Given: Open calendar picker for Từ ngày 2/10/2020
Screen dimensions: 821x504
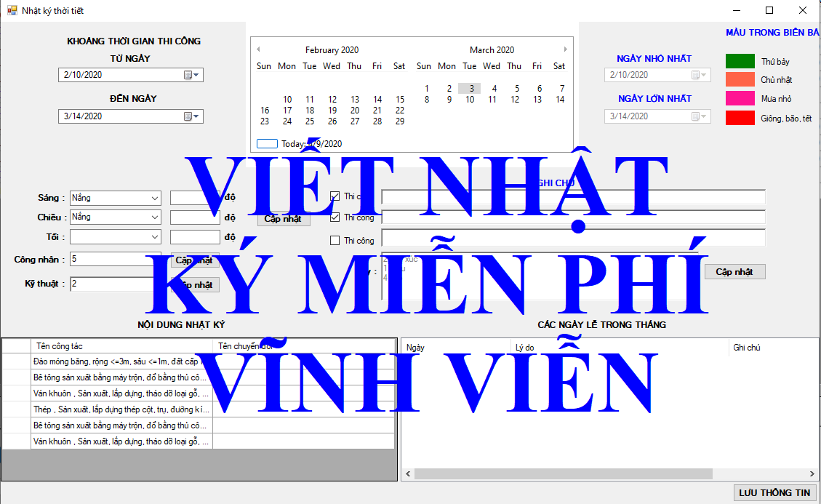Looking at the screenshot, I should click(191, 75).
